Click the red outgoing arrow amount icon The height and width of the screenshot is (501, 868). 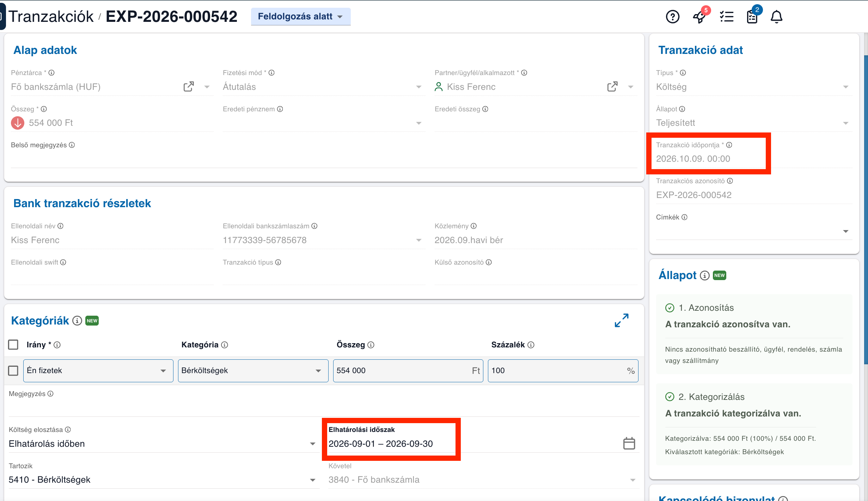tap(18, 123)
